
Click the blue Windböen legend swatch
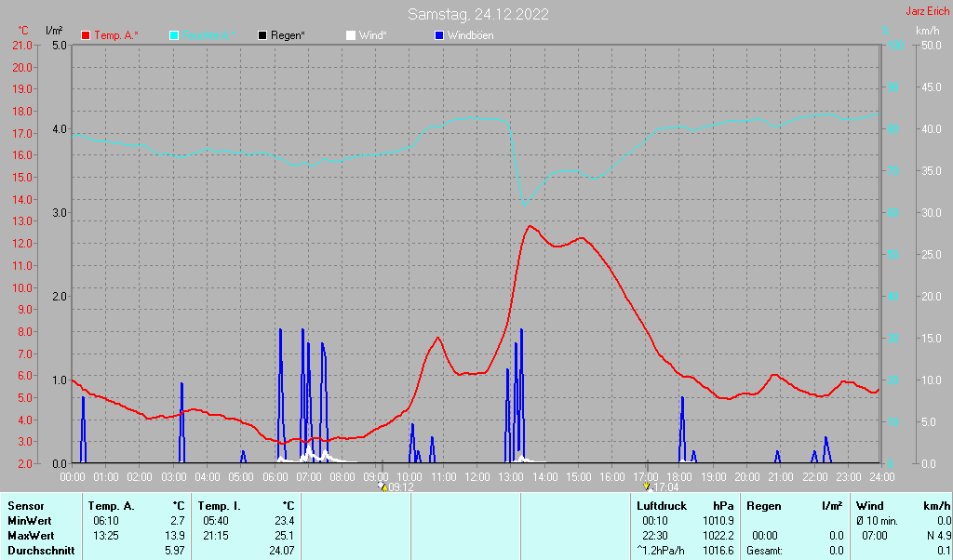(x=439, y=36)
